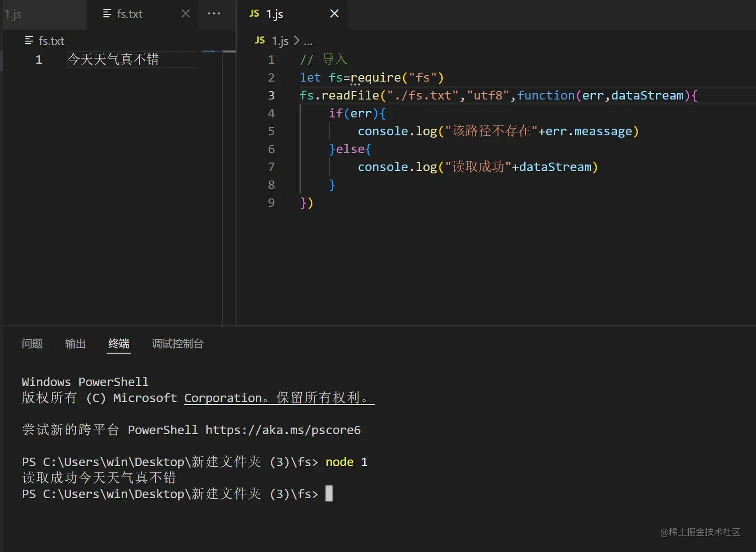Select fs.txt in the open editors list
The height and width of the screenshot is (552, 756).
[x=51, y=40]
